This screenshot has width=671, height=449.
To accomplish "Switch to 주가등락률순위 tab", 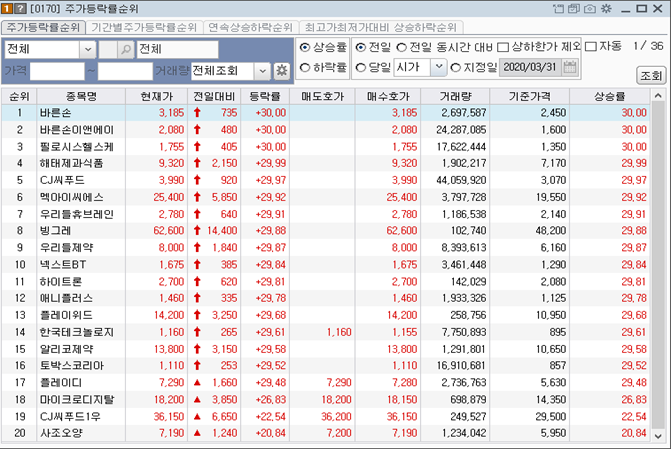I will point(43,27).
